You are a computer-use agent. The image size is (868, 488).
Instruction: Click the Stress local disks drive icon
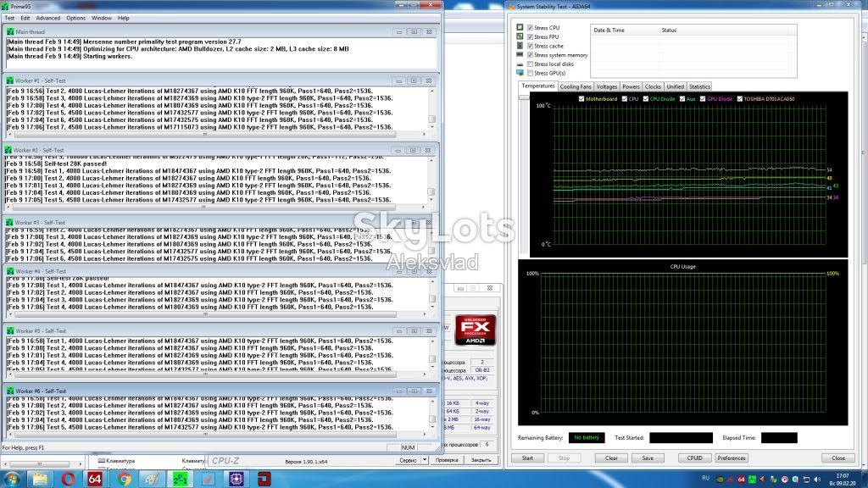(x=520, y=64)
